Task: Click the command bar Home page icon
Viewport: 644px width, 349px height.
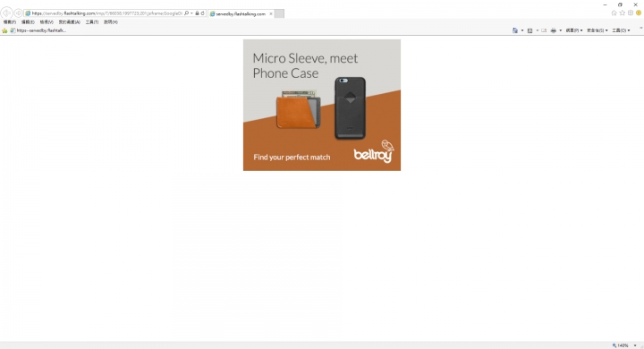Action: pyautogui.click(x=515, y=30)
